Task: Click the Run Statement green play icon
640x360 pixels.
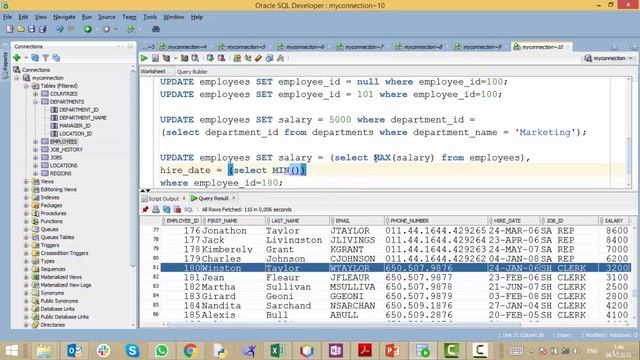Action: pyautogui.click(x=144, y=58)
